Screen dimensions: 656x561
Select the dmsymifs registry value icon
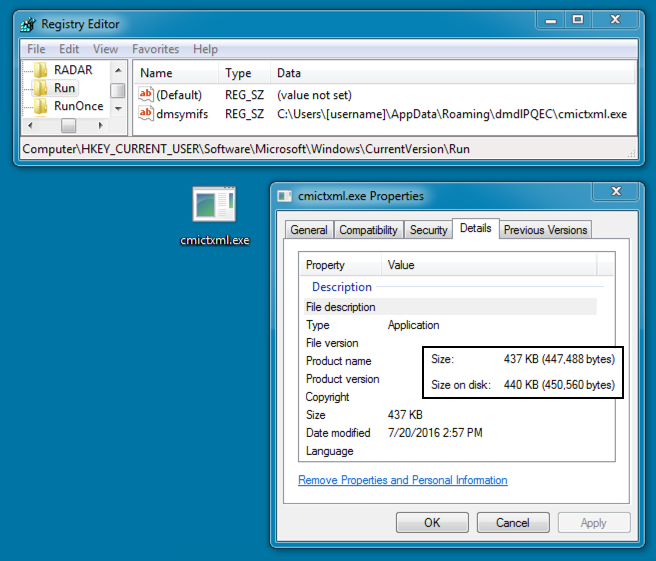coord(146,114)
